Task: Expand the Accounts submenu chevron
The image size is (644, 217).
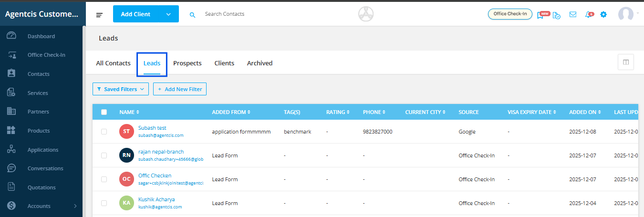Action: (75, 206)
